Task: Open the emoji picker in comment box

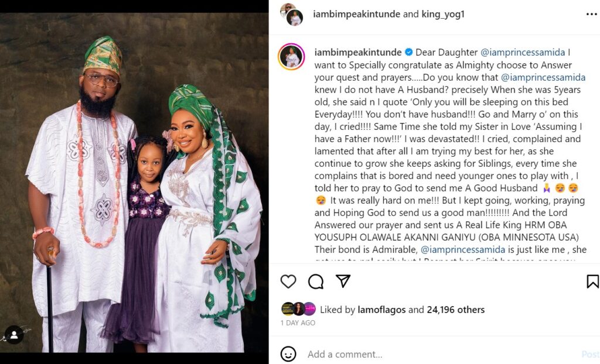Action: click(x=288, y=354)
